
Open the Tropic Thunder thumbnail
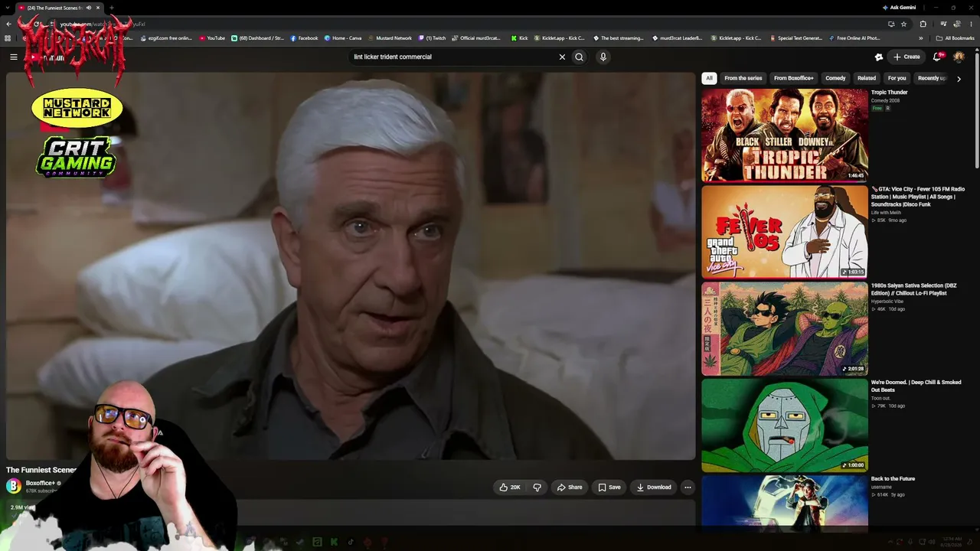point(785,135)
